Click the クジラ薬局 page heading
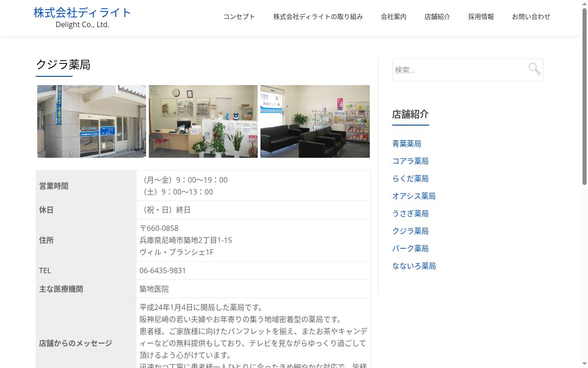Viewport: 588px width, 368px height. pyautogui.click(x=63, y=65)
